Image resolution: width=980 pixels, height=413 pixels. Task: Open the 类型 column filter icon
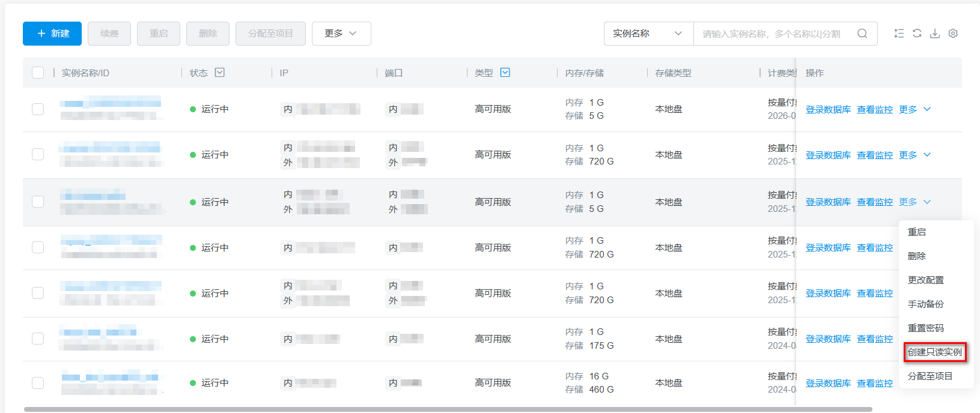(505, 73)
